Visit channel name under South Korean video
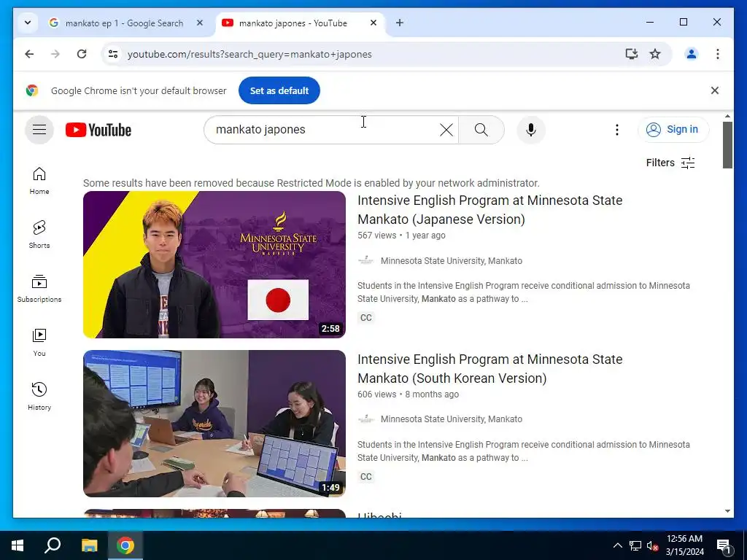The image size is (747, 560). (x=451, y=419)
